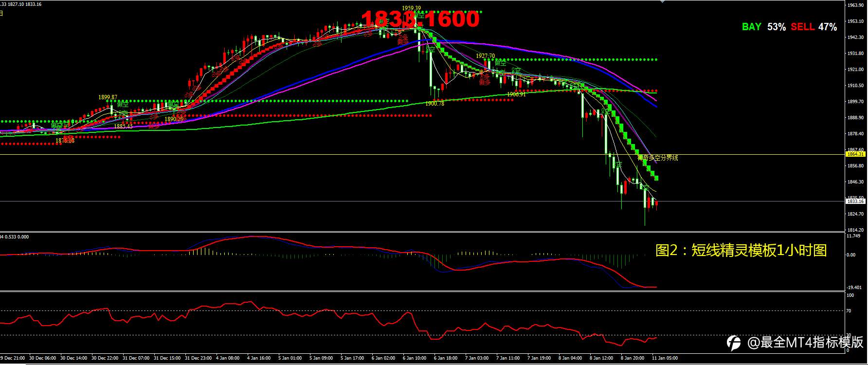Click 1846.30 on the price scale
868x365 pixels.
[x=855, y=182]
